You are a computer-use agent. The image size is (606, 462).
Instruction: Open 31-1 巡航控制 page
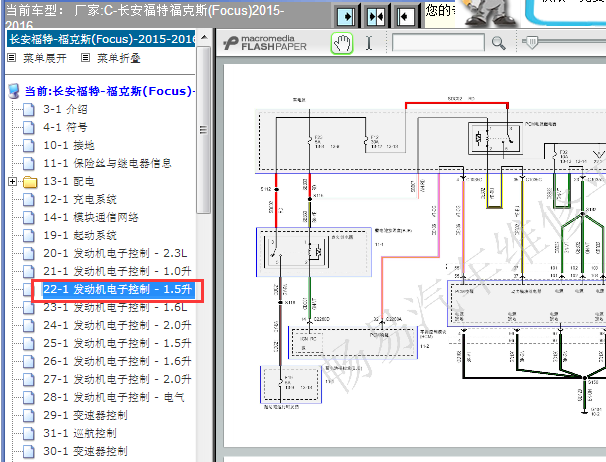pyautogui.click(x=80, y=433)
